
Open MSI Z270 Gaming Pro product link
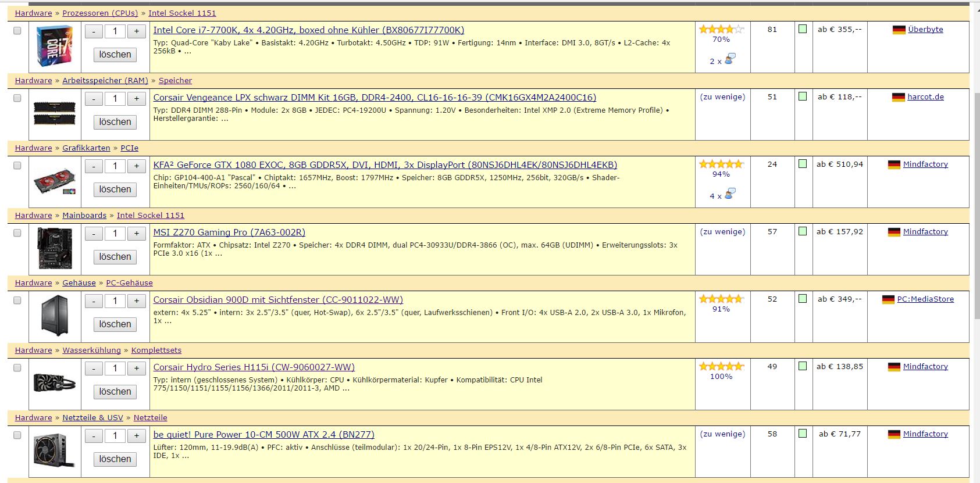tap(229, 232)
